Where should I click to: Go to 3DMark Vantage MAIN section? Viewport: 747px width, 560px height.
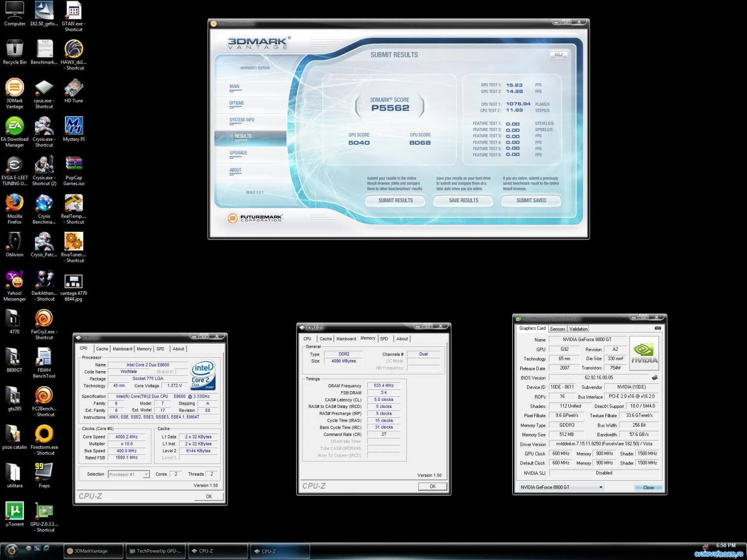(234, 87)
